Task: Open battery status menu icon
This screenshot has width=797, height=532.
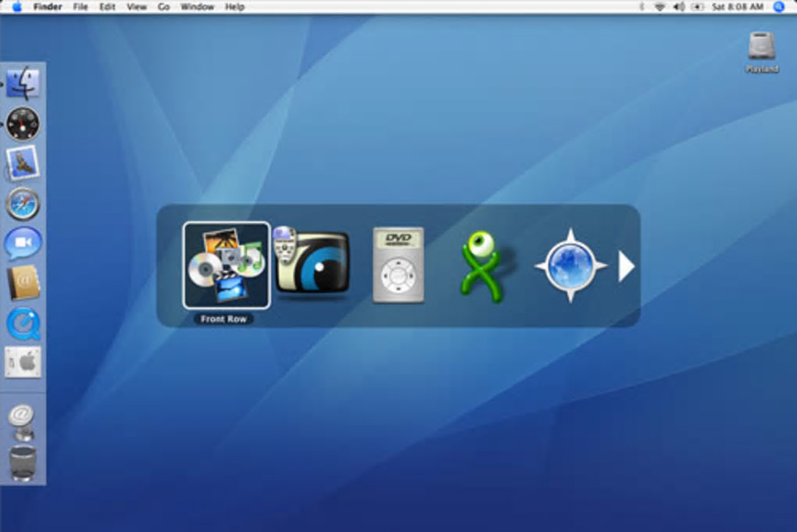Action: tap(697, 6)
